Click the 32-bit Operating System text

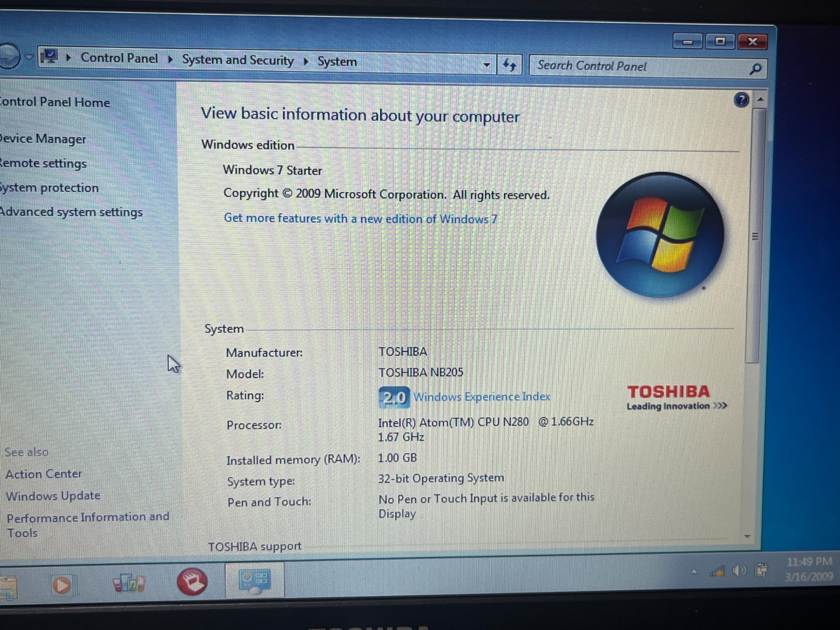coord(441,478)
